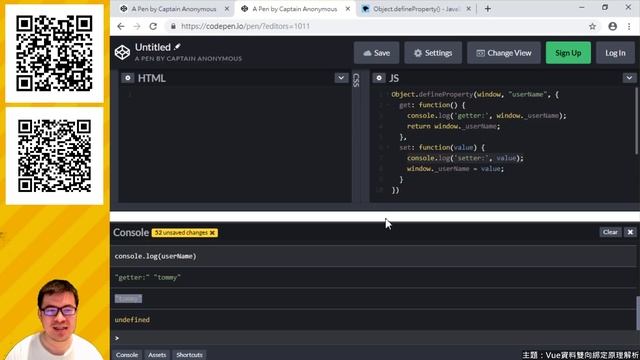Focus the console command input line
This screenshot has height=360, width=640.
coord(373,338)
